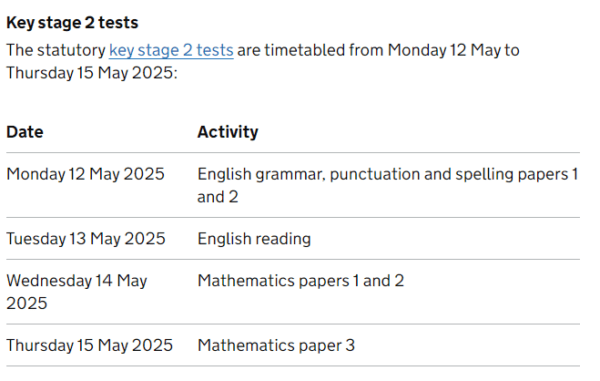600x381 pixels.
Task: Click the word 'punctuation' in the Monday activity
Action: click(375, 174)
